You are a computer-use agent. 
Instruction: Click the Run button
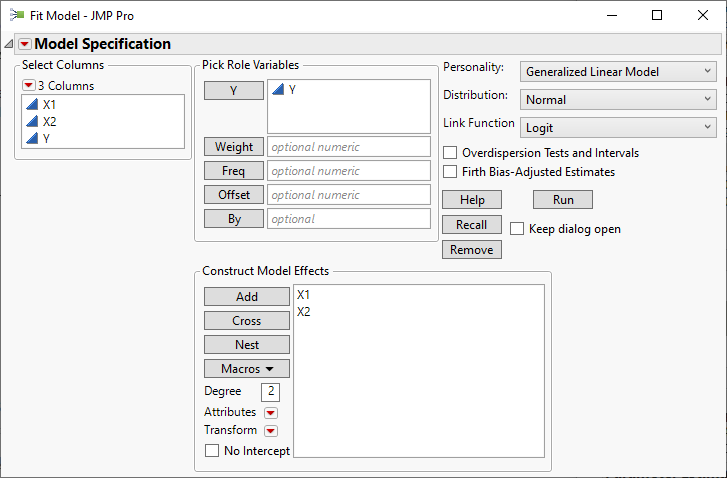point(563,200)
